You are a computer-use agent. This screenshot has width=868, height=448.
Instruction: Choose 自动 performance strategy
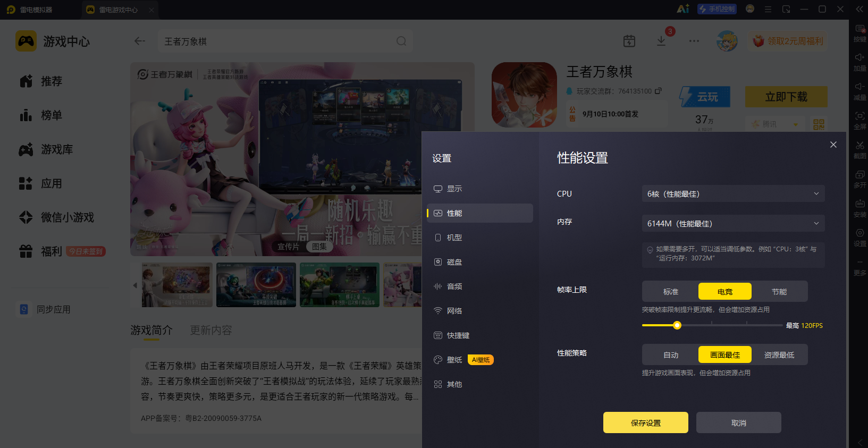(671, 355)
